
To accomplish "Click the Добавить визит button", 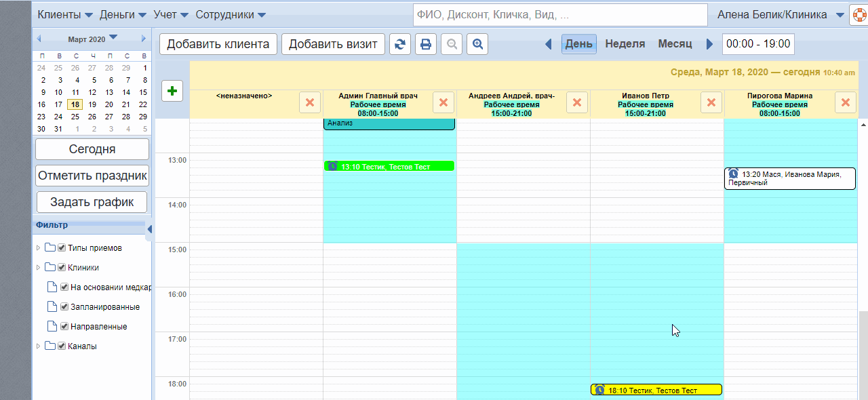I will coord(333,44).
